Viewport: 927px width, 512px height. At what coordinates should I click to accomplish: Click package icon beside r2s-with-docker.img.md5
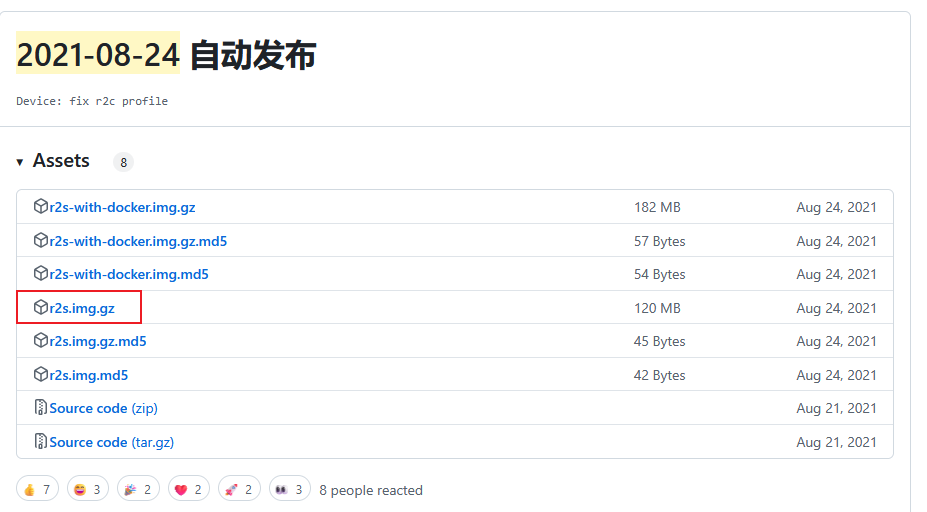(41, 273)
